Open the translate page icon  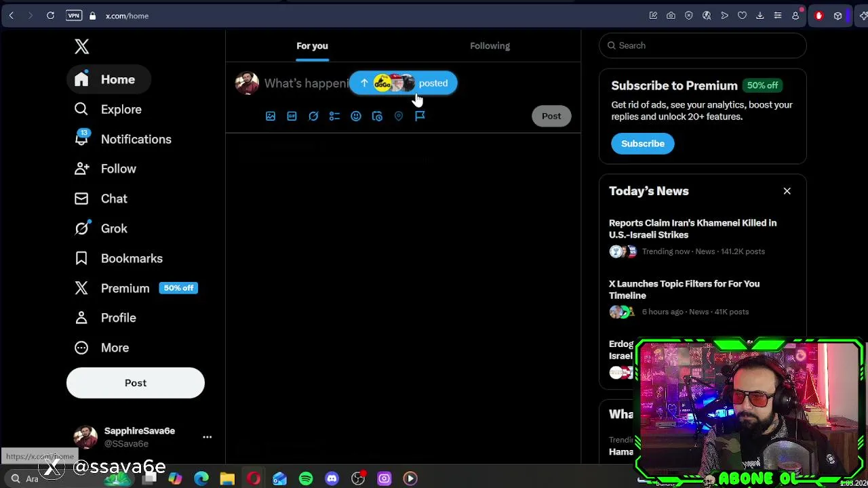[707, 16]
